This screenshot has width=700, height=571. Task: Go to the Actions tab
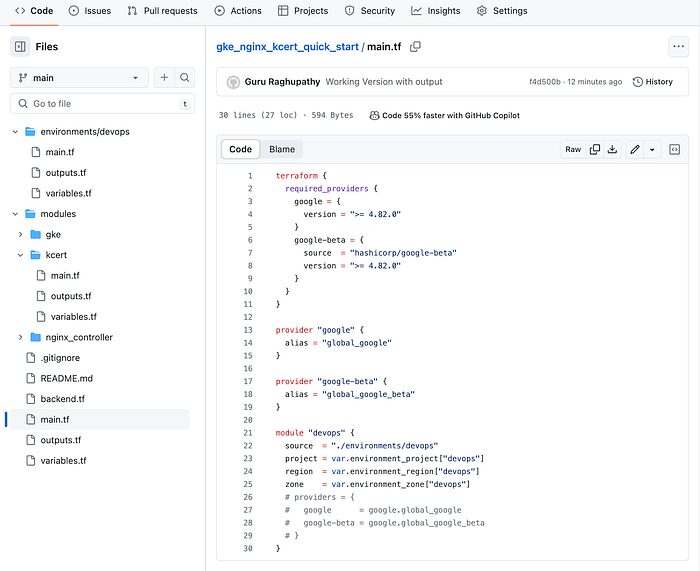[x=238, y=11]
